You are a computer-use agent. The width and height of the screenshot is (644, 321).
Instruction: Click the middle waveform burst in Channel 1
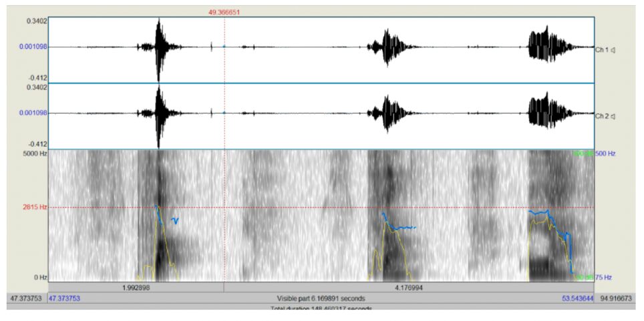pos(386,47)
